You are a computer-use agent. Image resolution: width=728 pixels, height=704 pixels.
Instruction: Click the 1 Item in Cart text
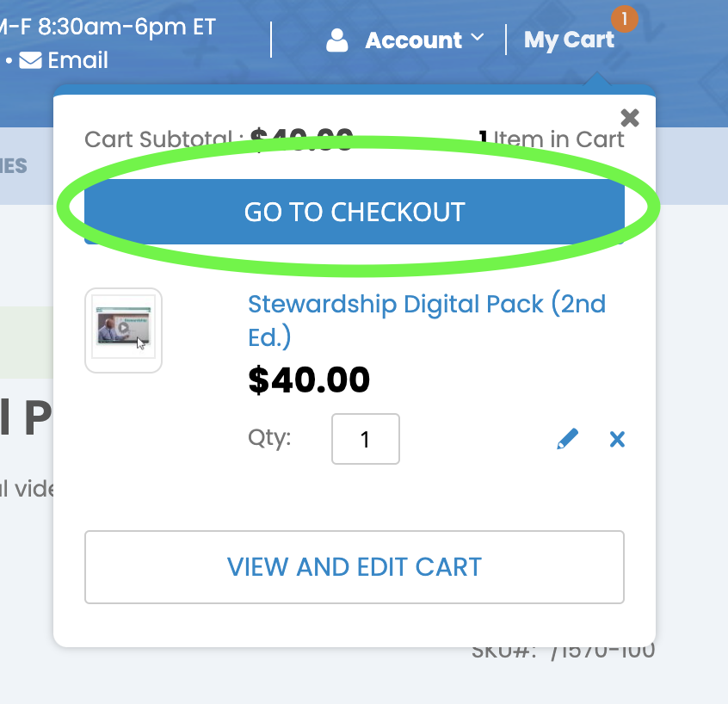pyautogui.click(x=552, y=138)
